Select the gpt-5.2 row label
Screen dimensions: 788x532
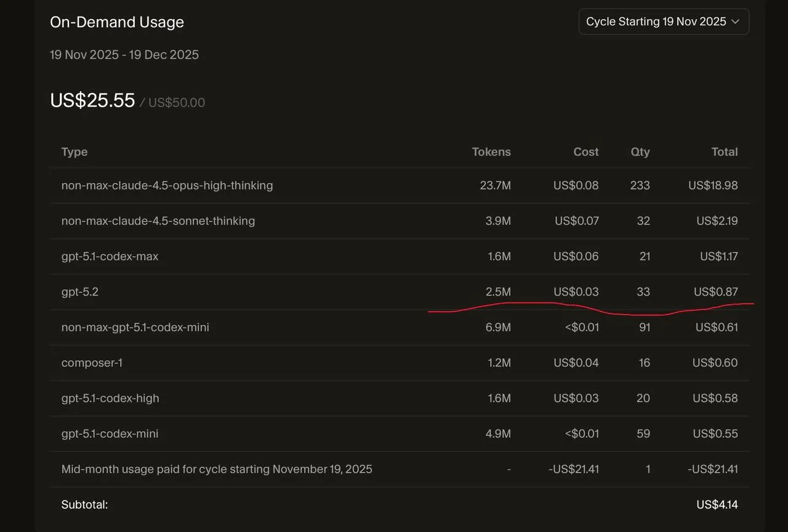(x=80, y=292)
